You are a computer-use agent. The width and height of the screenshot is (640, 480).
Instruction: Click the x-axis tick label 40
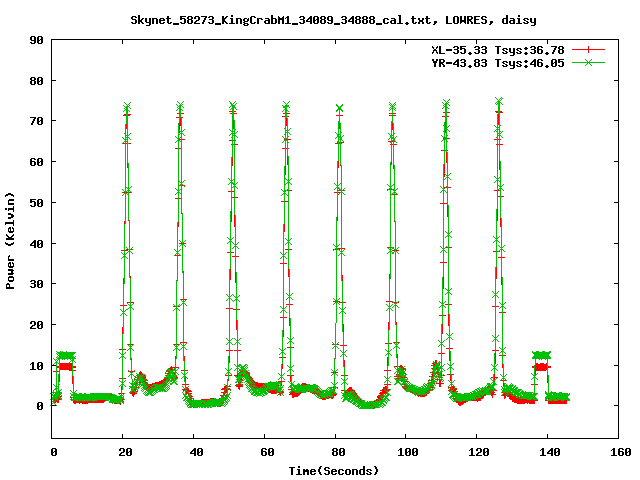pyautogui.click(x=196, y=452)
